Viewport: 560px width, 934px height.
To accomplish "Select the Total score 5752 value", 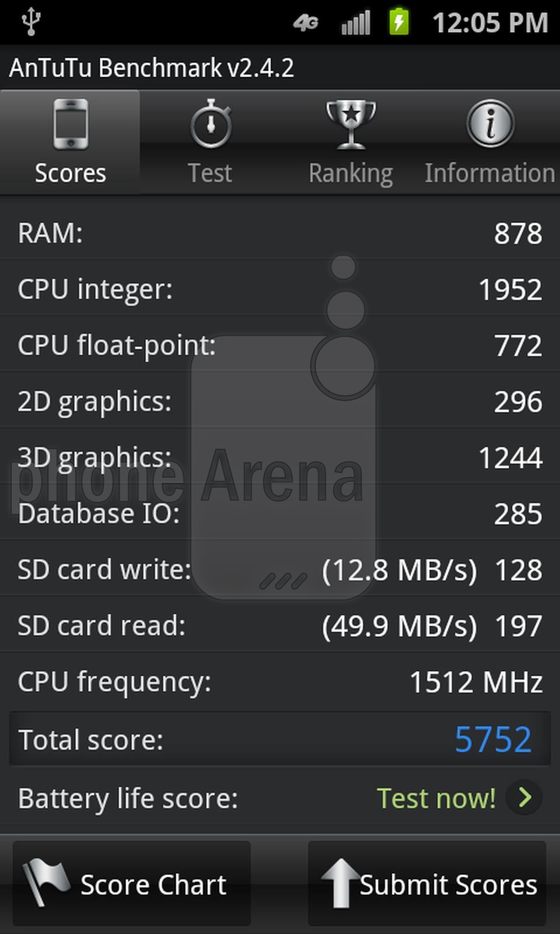I will click(493, 740).
